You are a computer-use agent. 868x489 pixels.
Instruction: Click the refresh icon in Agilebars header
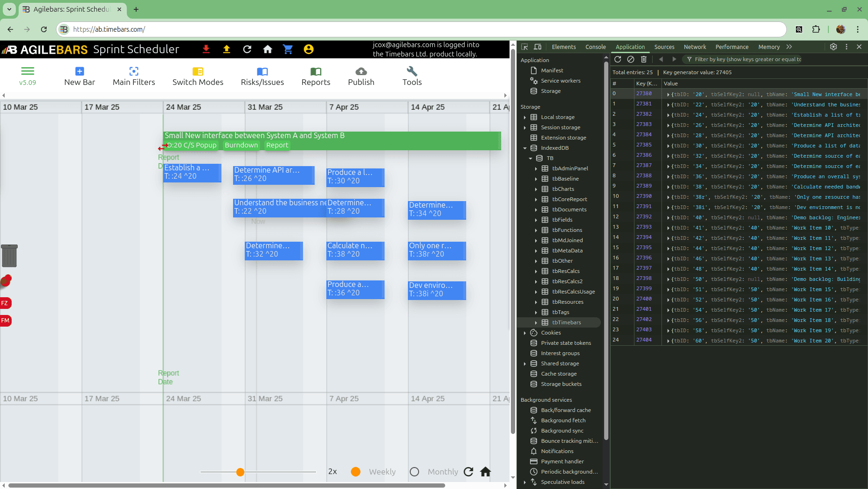pyautogui.click(x=247, y=49)
